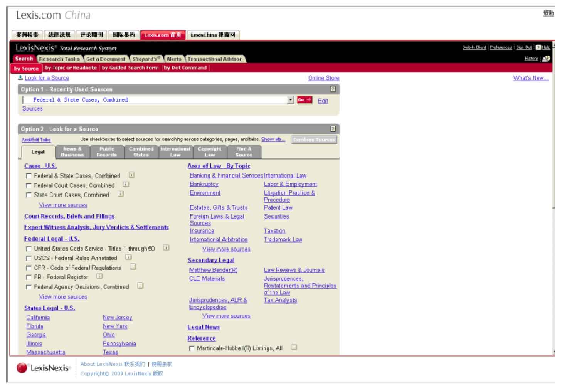Image resolution: width=562 pixels, height=392 pixels.
Task: Open info icon for Federal Court Cases, Combined
Action: click(126, 184)
